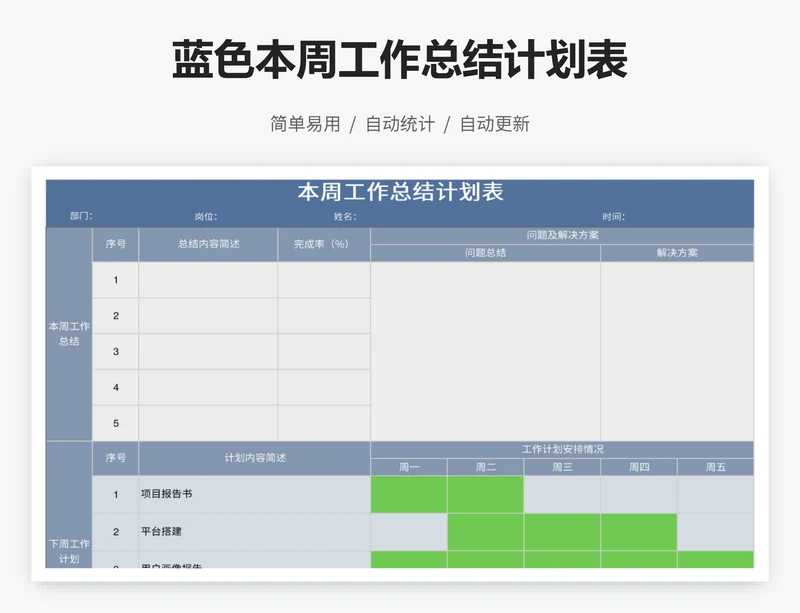Select the 周四 column header
Screen dimensions: 800x613
pos(639,467)
